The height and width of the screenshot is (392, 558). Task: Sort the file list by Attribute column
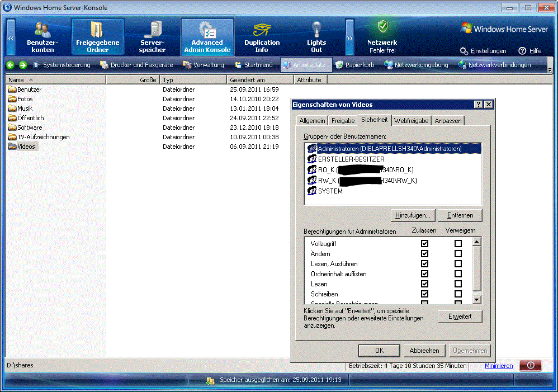(x=310, y=80)
